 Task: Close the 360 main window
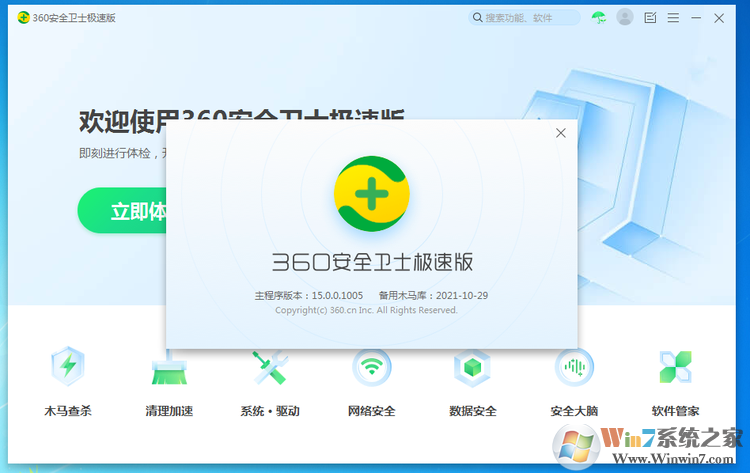(x=719, y=18)
